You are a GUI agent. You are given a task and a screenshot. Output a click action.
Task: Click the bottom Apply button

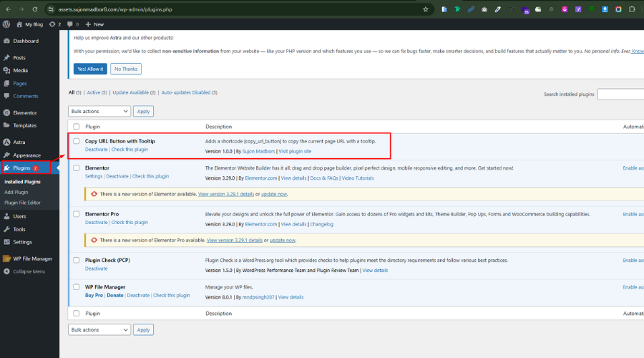click(x=143, y=329)
